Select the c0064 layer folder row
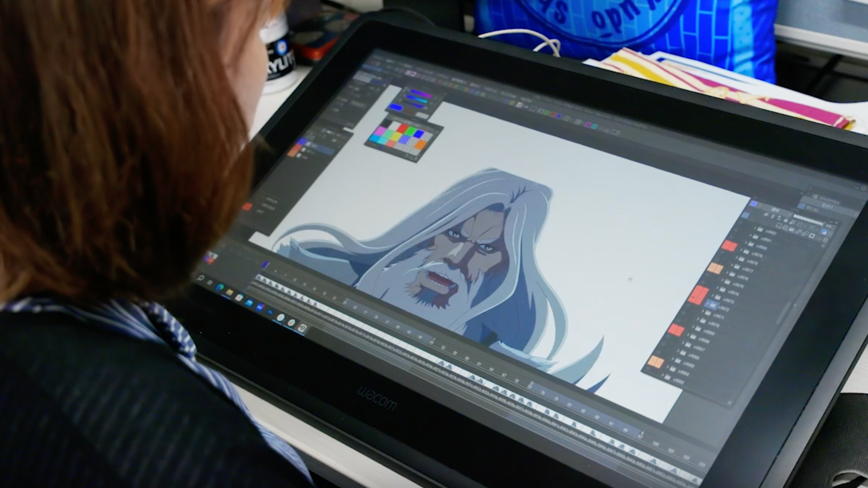Image resolution: width=868 pixels, height=488 pixels. [678, 372]
